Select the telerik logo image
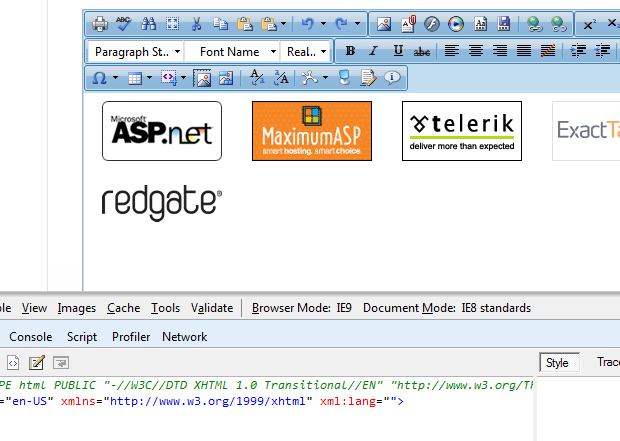620x441 pixels. tap(462, 131)
